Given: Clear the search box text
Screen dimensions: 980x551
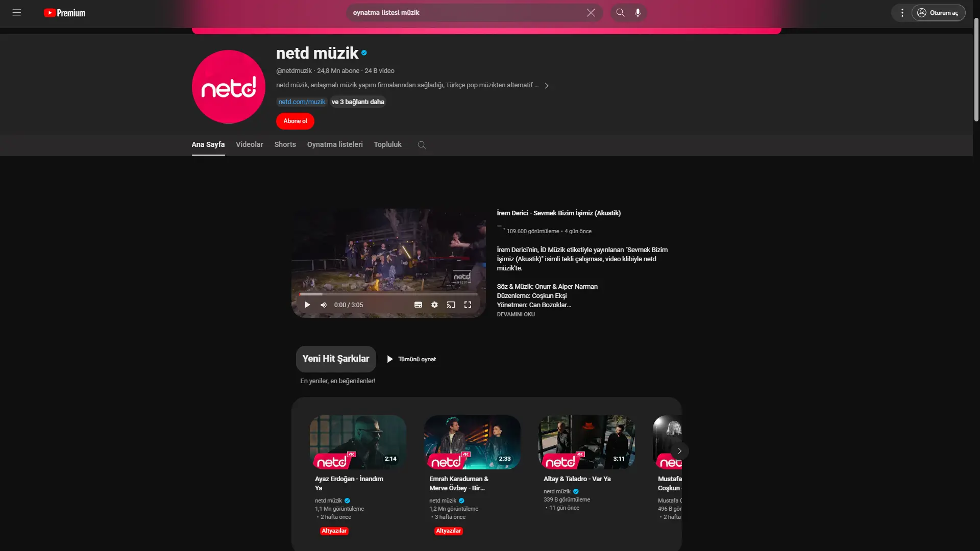Looking at the screenshot, I should pyautogui.click(x=591, y=13).
